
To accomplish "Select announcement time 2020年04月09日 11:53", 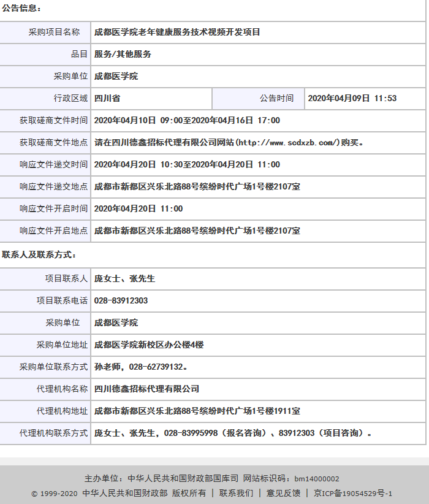I will (352, 98).
